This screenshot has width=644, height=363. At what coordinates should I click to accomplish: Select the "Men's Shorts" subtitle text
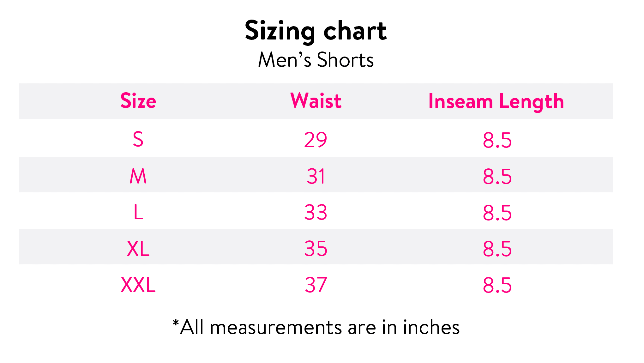point(316,60)
